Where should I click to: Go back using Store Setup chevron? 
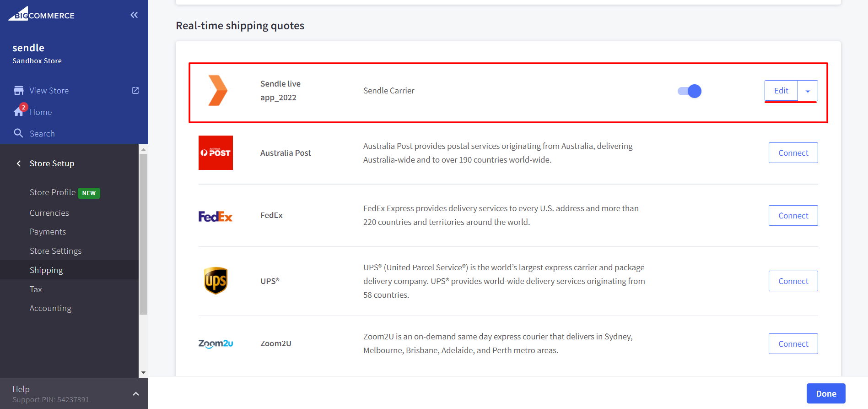[19, 164]
